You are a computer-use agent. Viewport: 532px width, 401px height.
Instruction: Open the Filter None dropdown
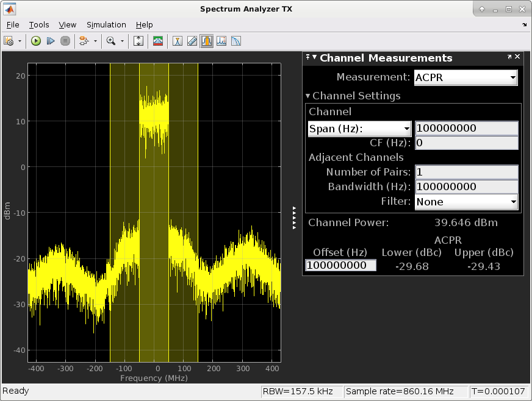[x=466, y=202]
